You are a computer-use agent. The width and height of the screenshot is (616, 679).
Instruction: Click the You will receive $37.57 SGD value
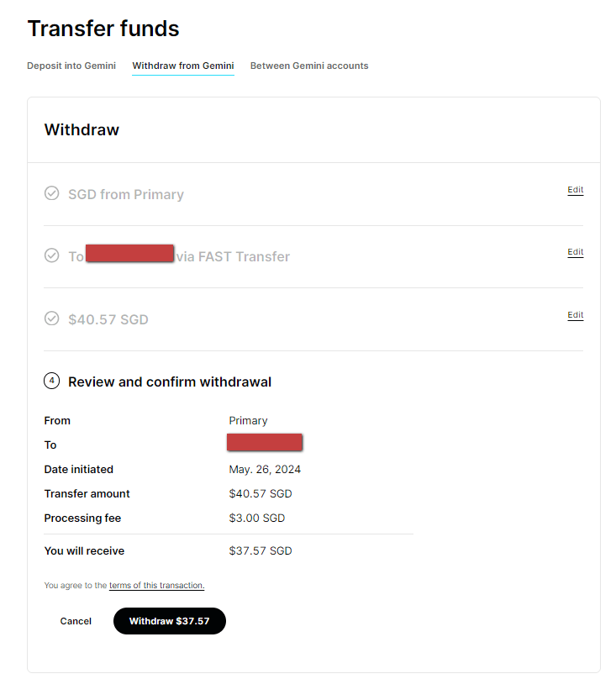point(261,550)
